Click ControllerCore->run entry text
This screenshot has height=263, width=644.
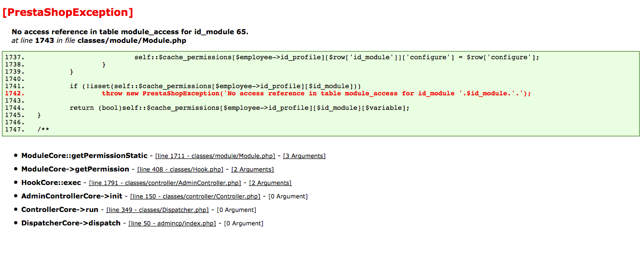60,210
